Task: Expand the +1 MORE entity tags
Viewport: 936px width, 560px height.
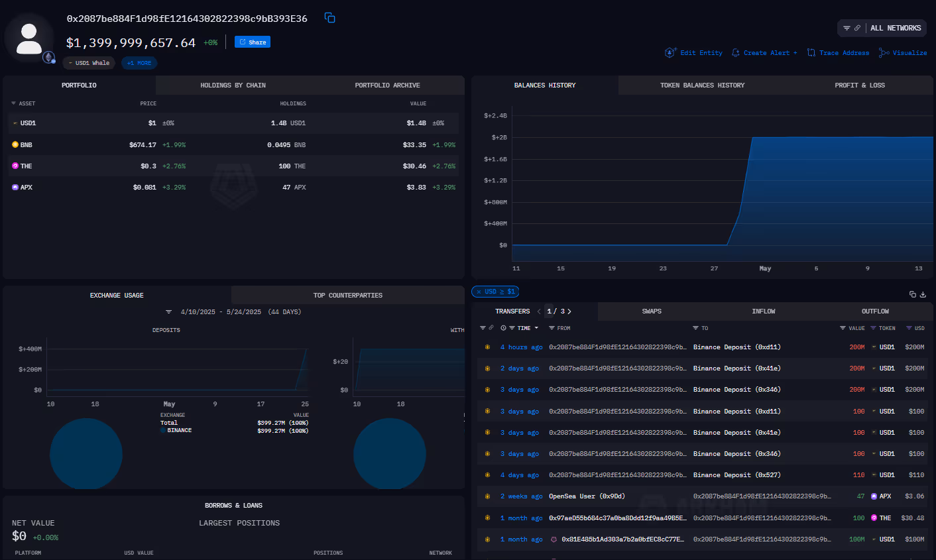Action: [139, 62]
